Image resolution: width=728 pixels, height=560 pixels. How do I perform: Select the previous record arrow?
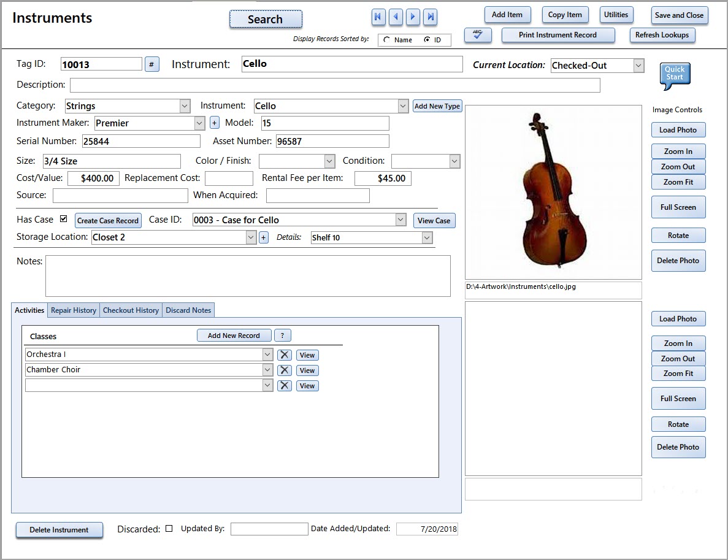(x=396, y=17)
